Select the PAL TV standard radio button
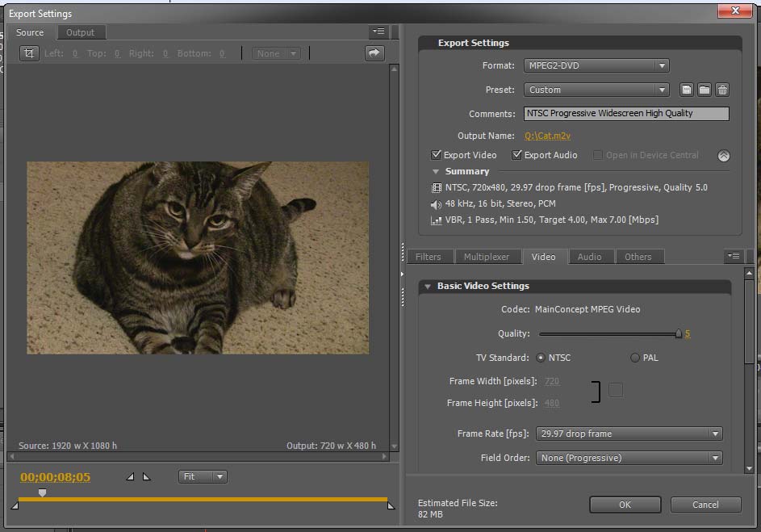The height and width of the screenshot is (532, 761). pos(635,358)
